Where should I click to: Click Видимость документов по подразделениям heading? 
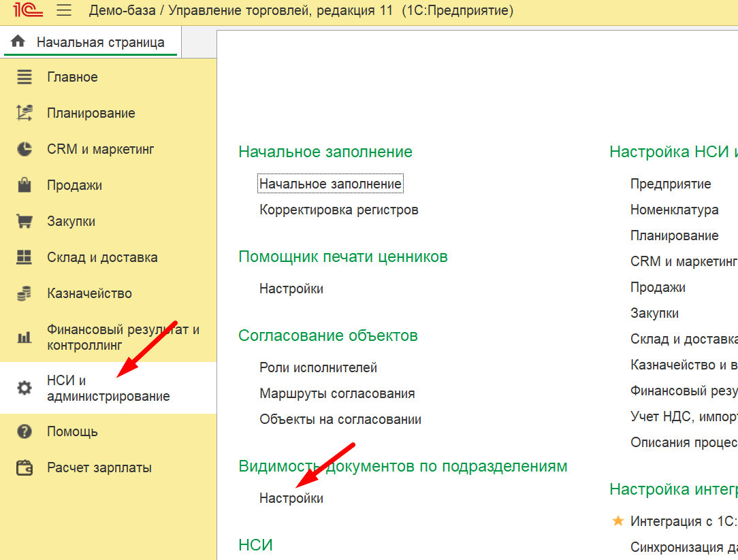pos(403,466)
